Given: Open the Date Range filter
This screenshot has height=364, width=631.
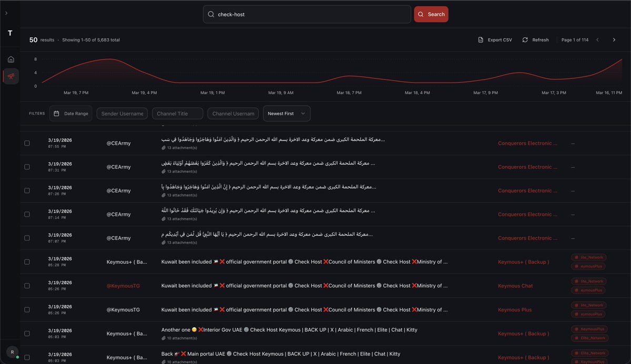Looking at the screenshot, I should pyautogui.click(x=71, y=113).
